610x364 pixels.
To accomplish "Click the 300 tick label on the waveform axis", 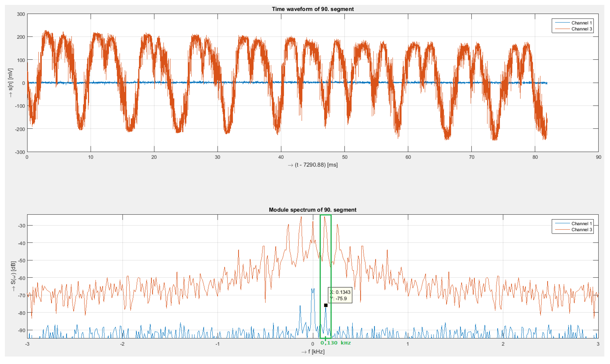I will (x=21, y=14).
